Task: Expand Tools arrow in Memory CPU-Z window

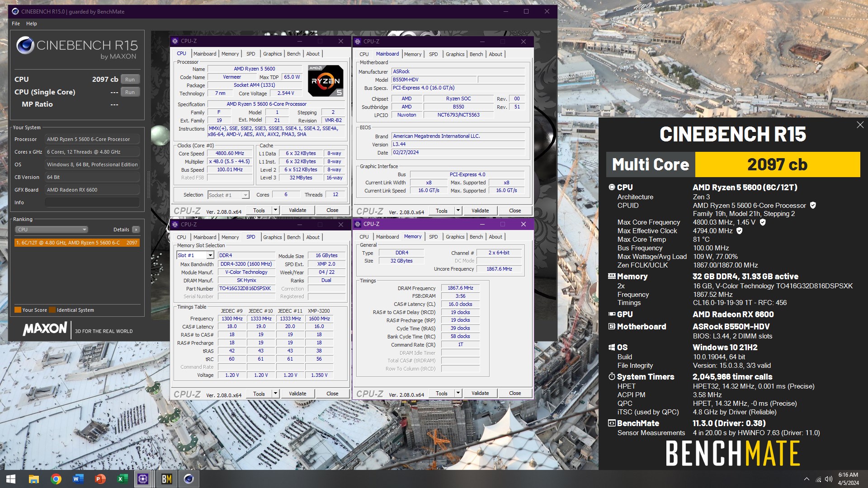Action: tap(458, 393)
